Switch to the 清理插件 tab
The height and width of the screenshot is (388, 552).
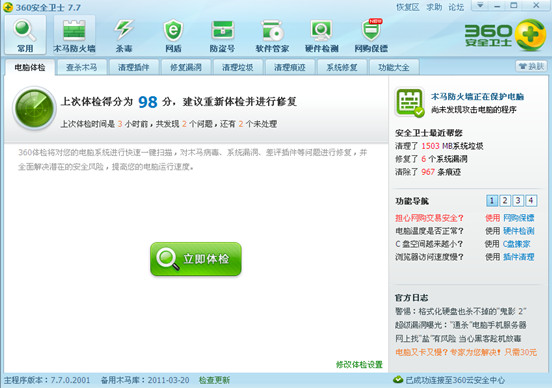coord(134,67)
